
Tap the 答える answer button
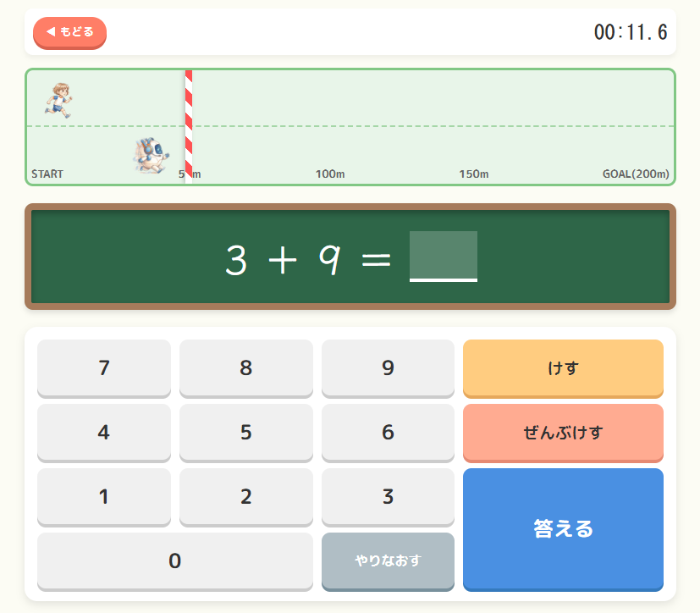(562, 528)
